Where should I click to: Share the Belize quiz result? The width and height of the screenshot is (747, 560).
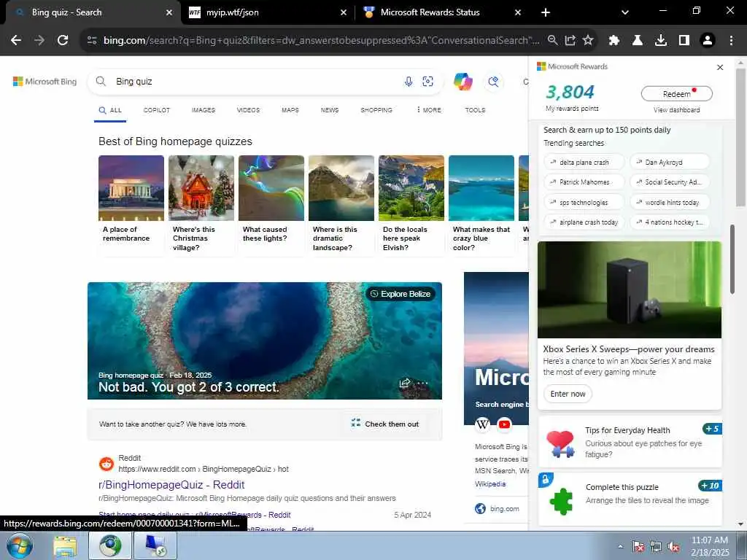[x=404, y=383]
